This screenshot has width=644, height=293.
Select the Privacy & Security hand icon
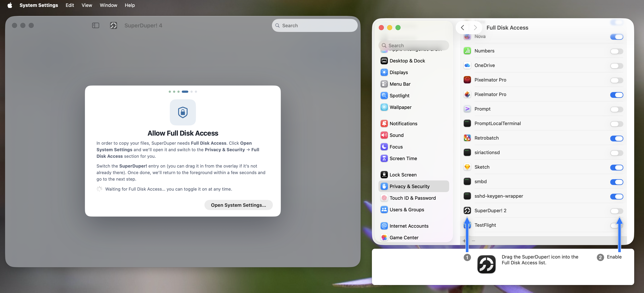point(384,186)
